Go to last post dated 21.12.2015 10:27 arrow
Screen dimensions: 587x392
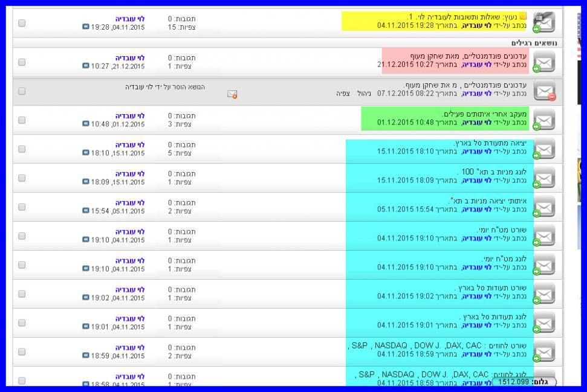[x=86, y=66]
